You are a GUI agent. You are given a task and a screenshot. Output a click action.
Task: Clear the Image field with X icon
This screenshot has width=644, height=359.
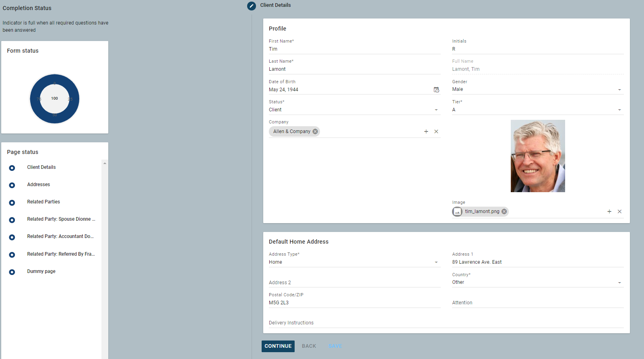point(619,211)
